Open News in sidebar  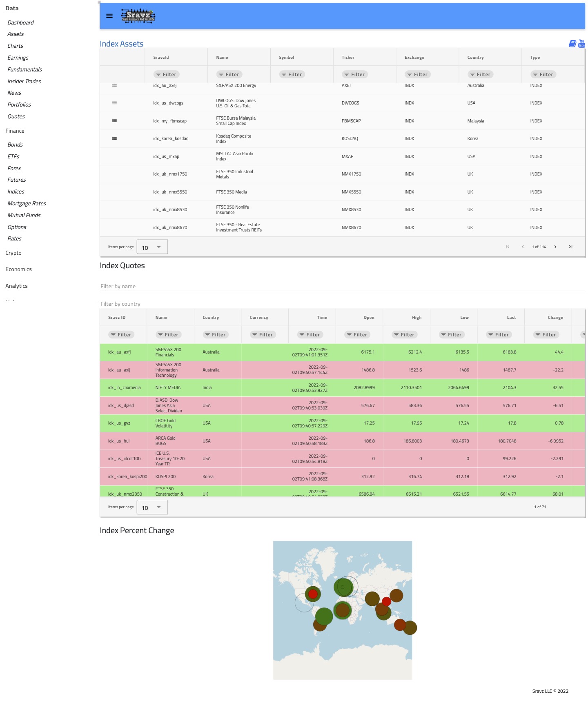14,93
